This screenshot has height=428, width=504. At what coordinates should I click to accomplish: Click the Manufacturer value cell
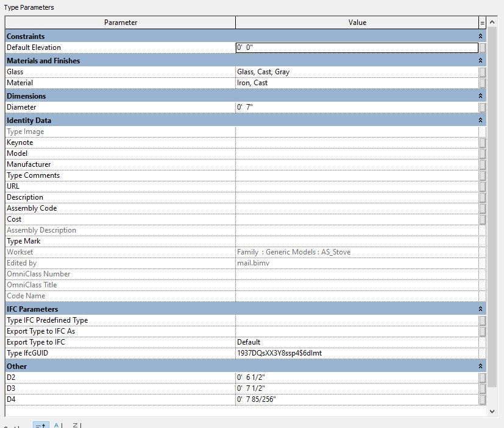[x=357, y=164]
